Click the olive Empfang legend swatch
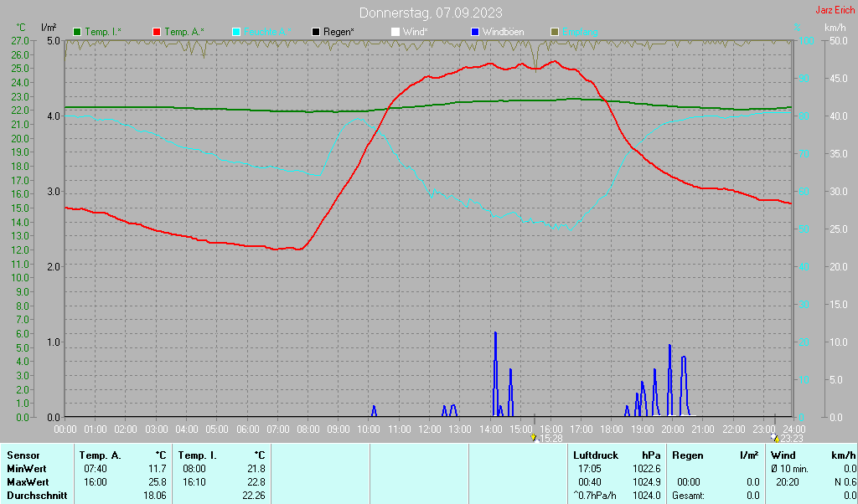 pos(555,33)
